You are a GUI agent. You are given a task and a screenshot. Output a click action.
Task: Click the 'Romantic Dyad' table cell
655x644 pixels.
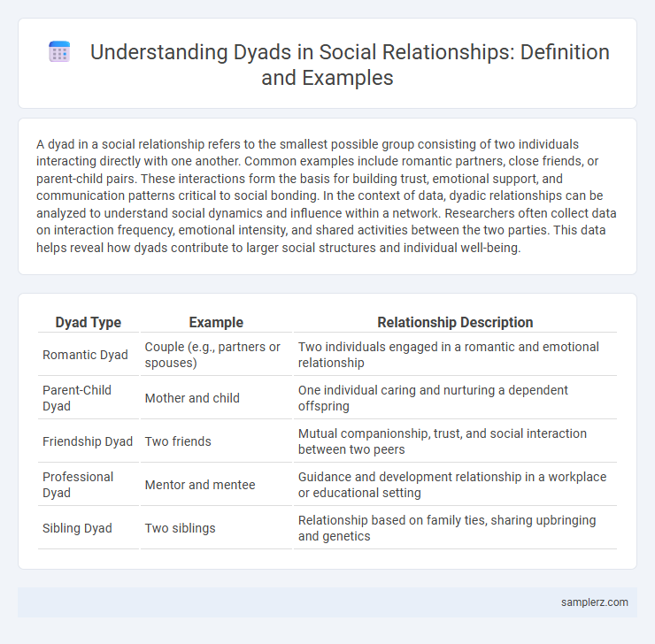point(89,355)
